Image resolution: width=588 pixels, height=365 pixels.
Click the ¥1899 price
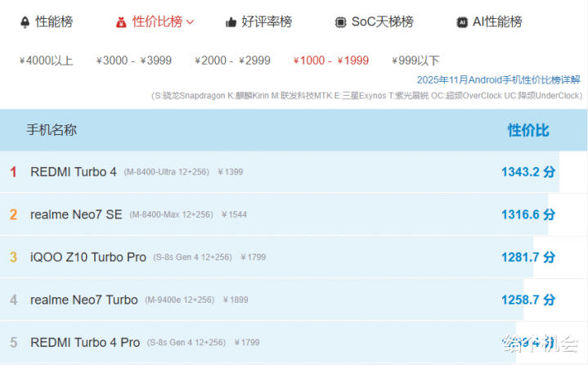point(236,300)
